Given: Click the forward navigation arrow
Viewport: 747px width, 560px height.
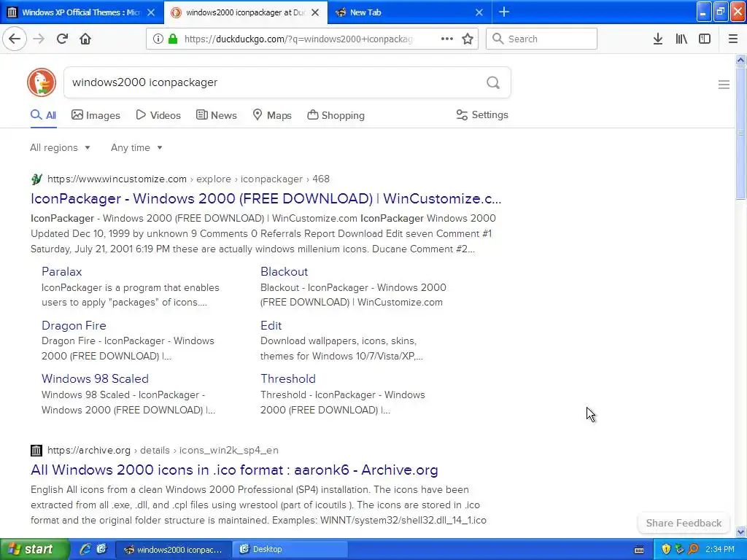Looking at the screenshot, I should tap(39, 39).
